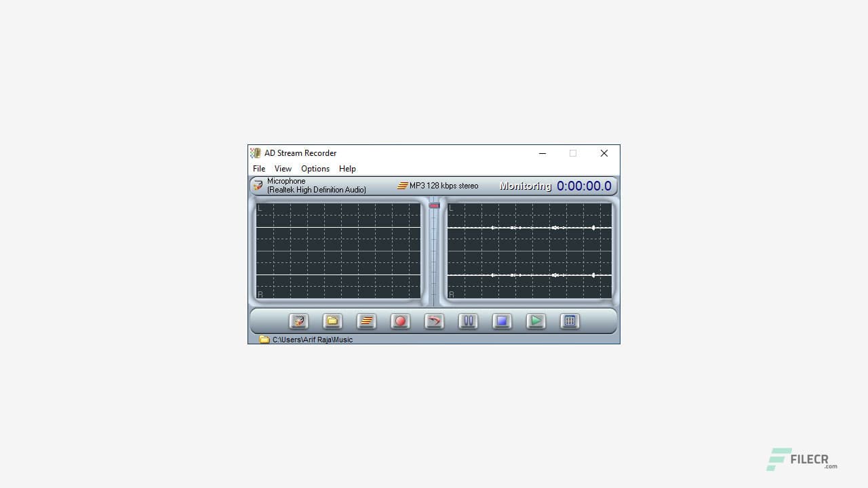
Task: Click the Monitoring status label
Action: (524, 185)
